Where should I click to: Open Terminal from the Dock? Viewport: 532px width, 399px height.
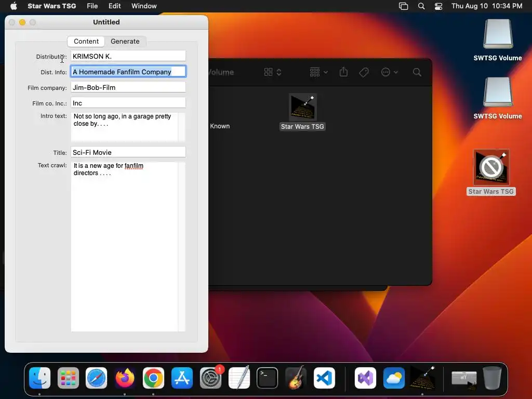tap(268, 378)
